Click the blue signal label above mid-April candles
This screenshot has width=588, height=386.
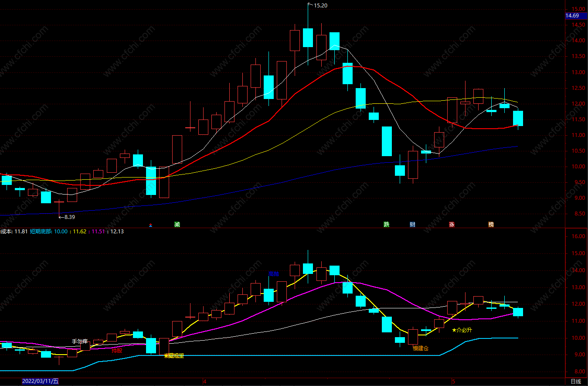coord(273,274)
